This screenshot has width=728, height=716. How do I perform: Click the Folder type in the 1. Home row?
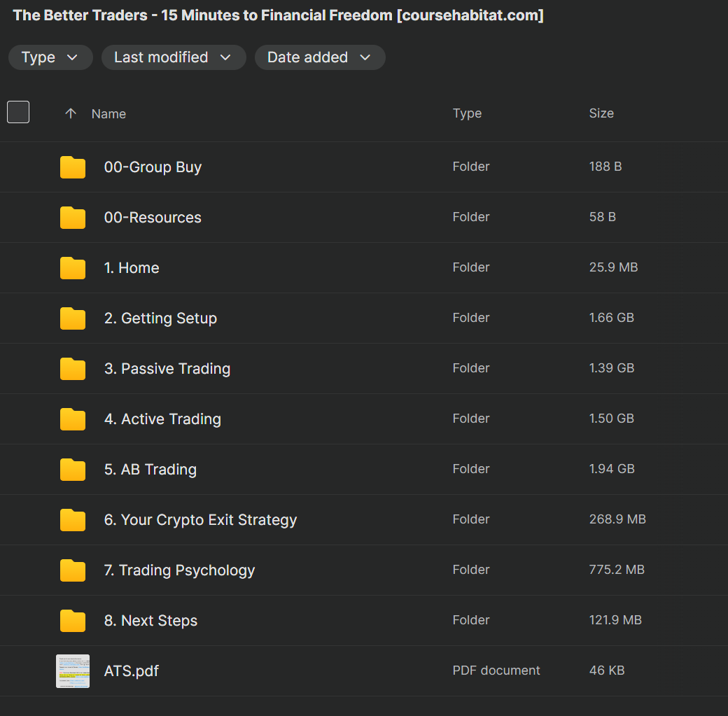click(471, 267)
